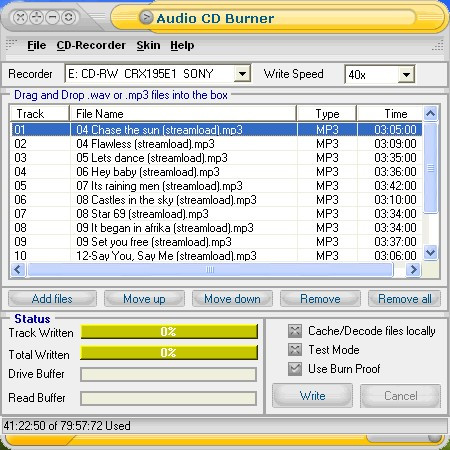Click the 41:22:50 of 79:57:72 Used status
This screenshot has width=450, height=450.
(67, 426)
